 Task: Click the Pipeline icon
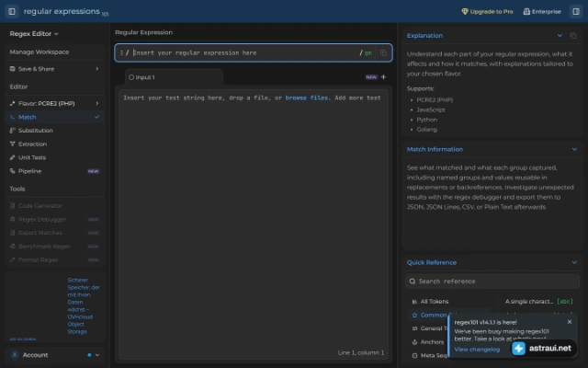tap(12, 171)
